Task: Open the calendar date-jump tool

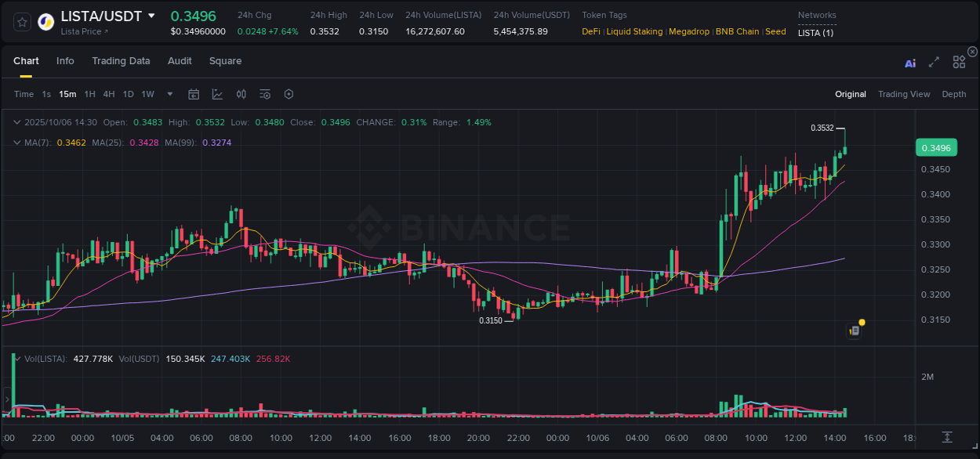Action: coord(194,93)
